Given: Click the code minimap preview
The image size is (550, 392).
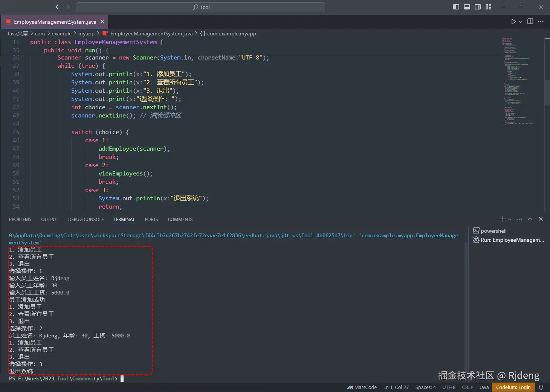Looking at the screenshot, I should (518, 81).
